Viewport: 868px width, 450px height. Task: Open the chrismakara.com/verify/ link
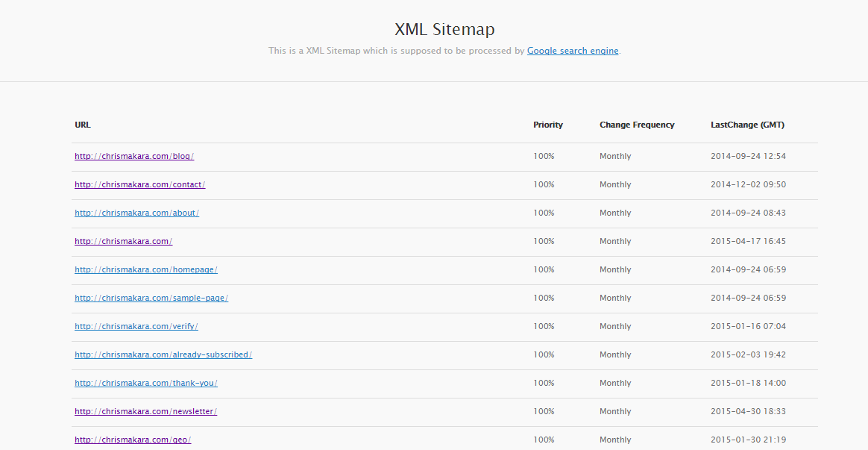136,326
